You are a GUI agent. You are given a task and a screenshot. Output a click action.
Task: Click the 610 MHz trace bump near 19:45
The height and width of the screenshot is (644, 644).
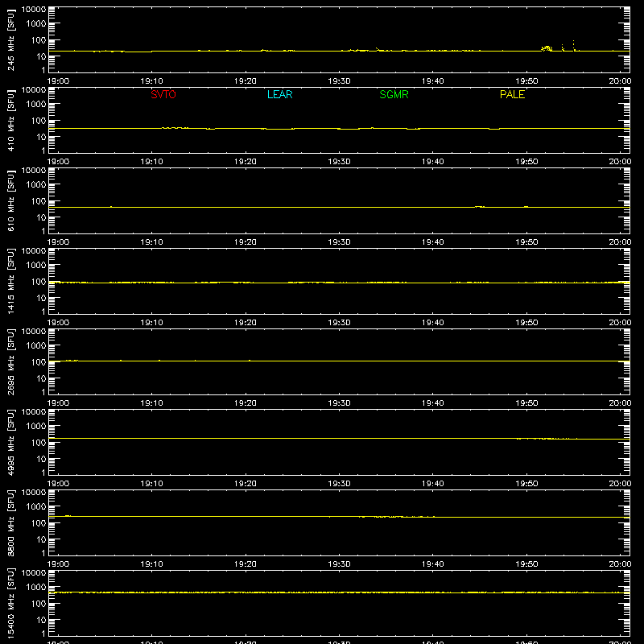point(479,207)
